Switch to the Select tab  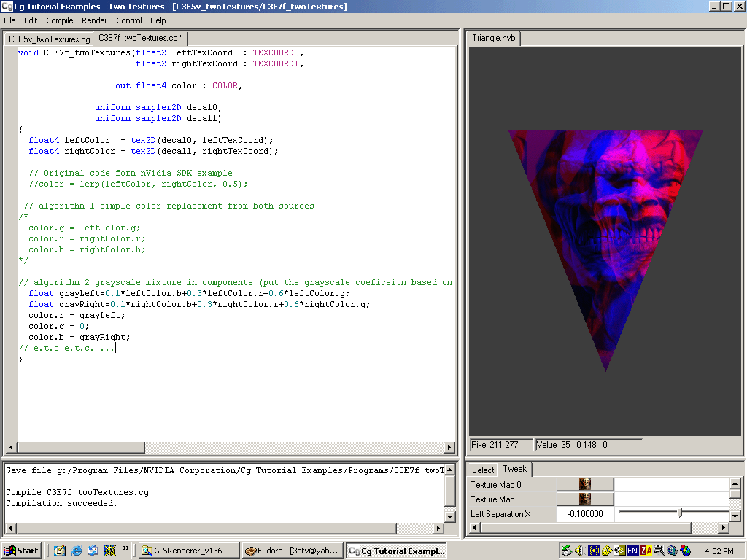tap(483, 470)
